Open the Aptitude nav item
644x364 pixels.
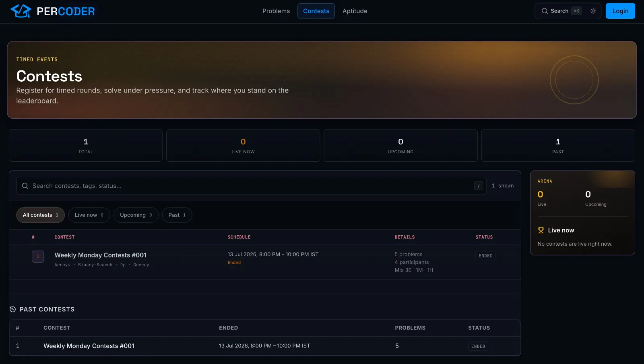pos(355,11)
